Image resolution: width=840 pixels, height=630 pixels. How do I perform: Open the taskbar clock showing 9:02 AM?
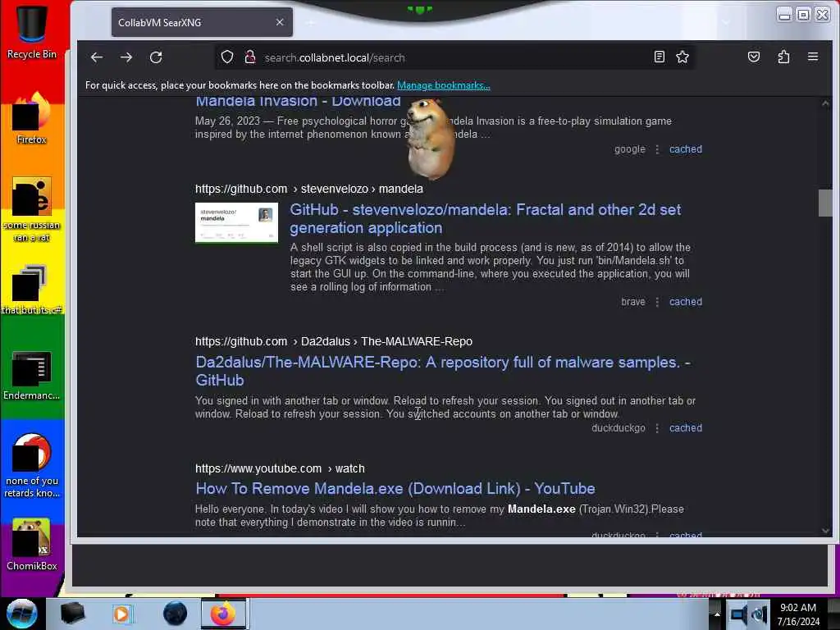(798, 614)
